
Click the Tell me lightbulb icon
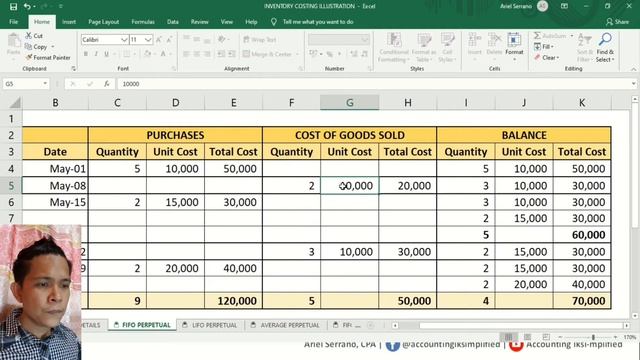(273, 22)
